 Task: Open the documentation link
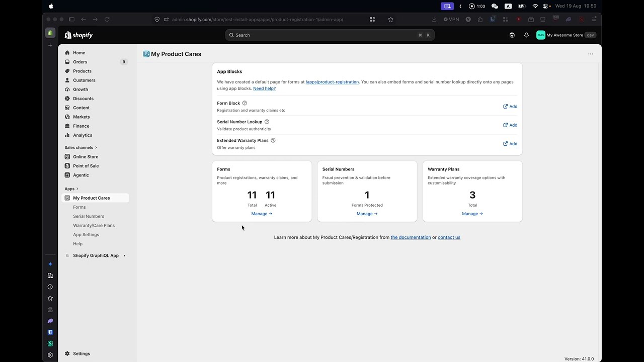pyautogui.click(x=411, y=237)
